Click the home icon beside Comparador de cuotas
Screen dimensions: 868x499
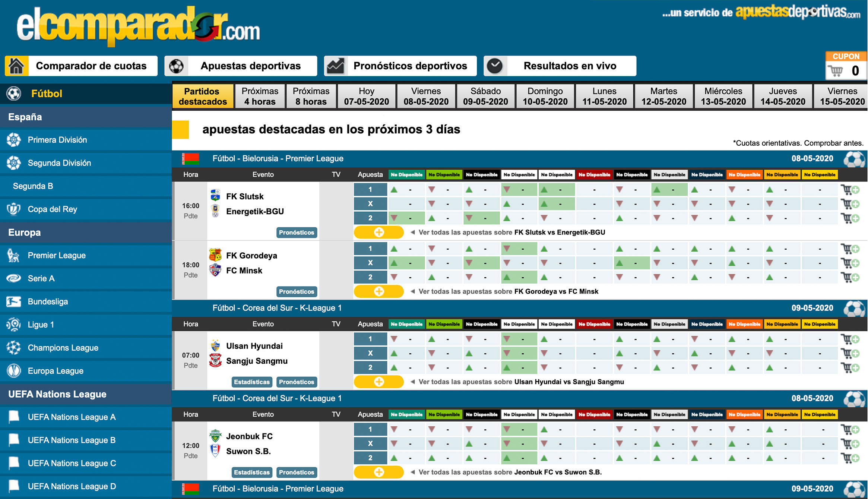pyautogui.click(x=16, y=66)
